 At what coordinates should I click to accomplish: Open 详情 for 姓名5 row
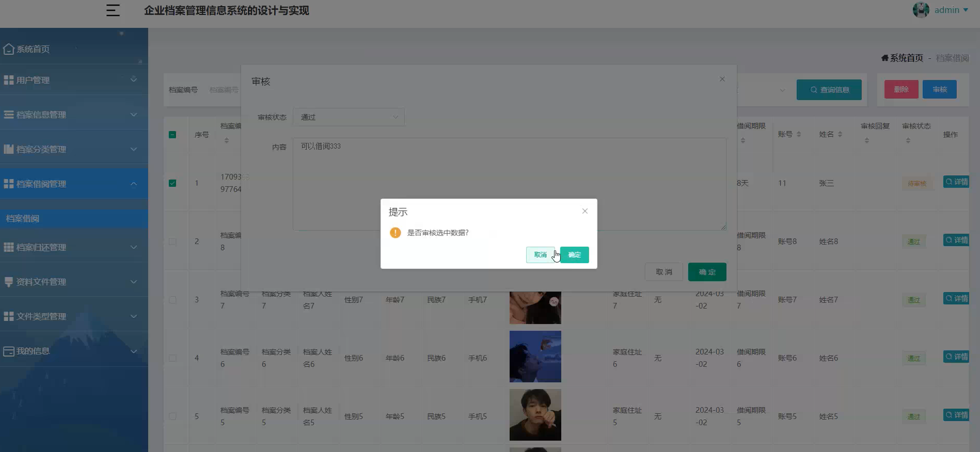[956, 415]
